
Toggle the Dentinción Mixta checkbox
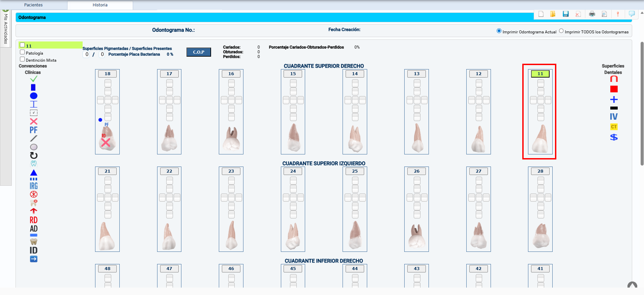coord(22,59)
